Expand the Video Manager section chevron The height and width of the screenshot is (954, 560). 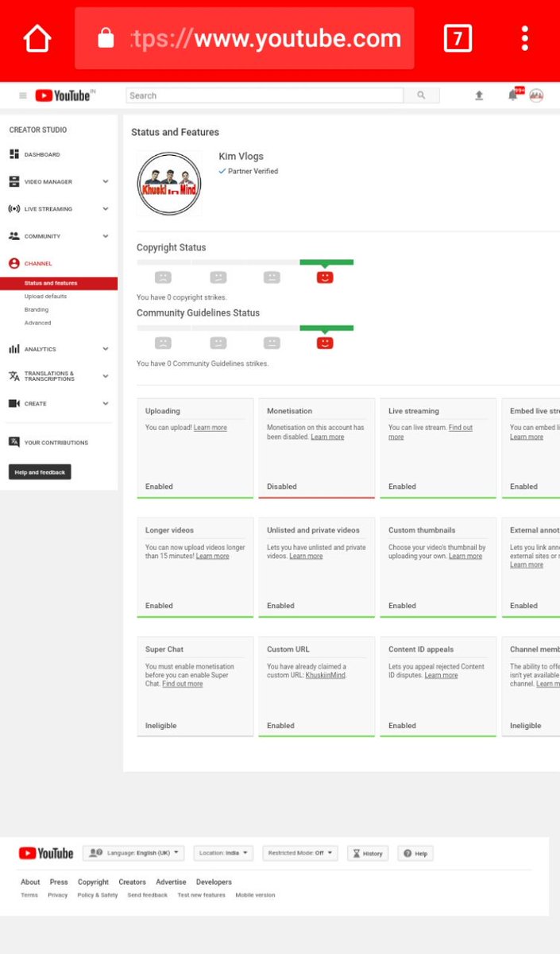point(106,181)
